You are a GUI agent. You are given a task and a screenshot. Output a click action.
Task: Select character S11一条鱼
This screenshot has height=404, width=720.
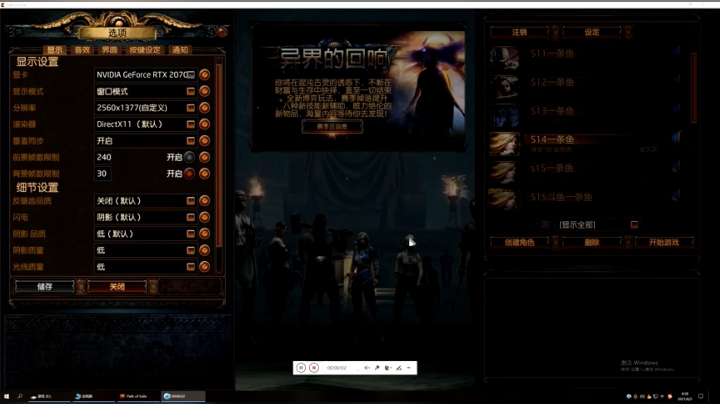586,57
